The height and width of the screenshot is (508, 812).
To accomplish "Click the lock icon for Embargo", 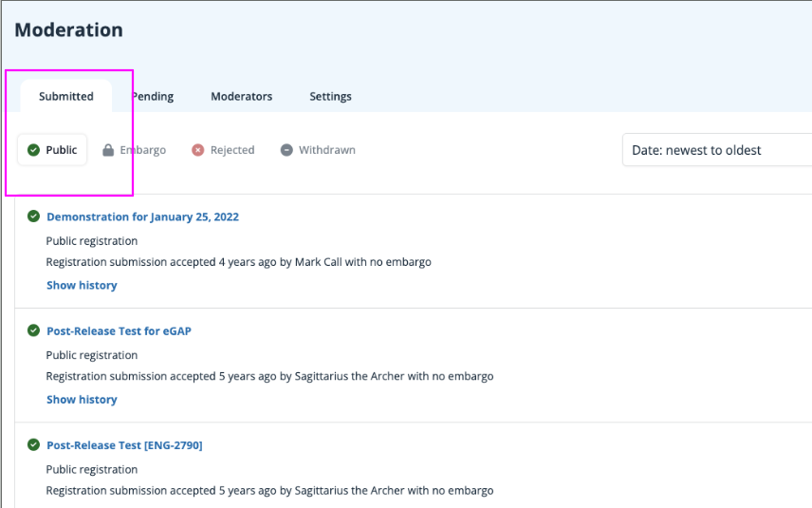I will [108, 150].
